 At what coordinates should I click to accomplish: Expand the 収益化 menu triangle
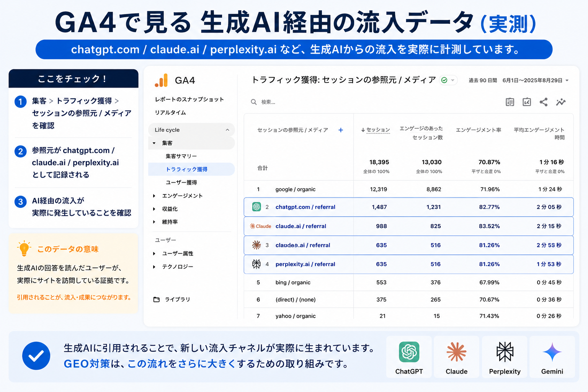coord(154,209)
